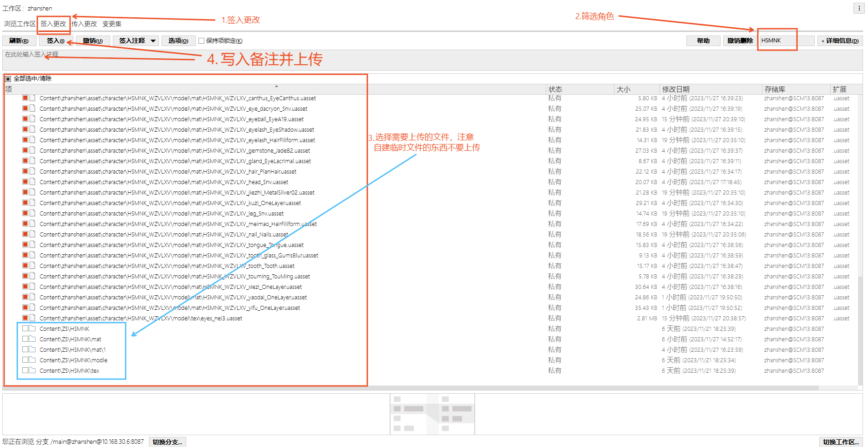Click folder icon of Content\ZS\HSMNK\tex
Screen dimensions: 868x447
(33, 370)
